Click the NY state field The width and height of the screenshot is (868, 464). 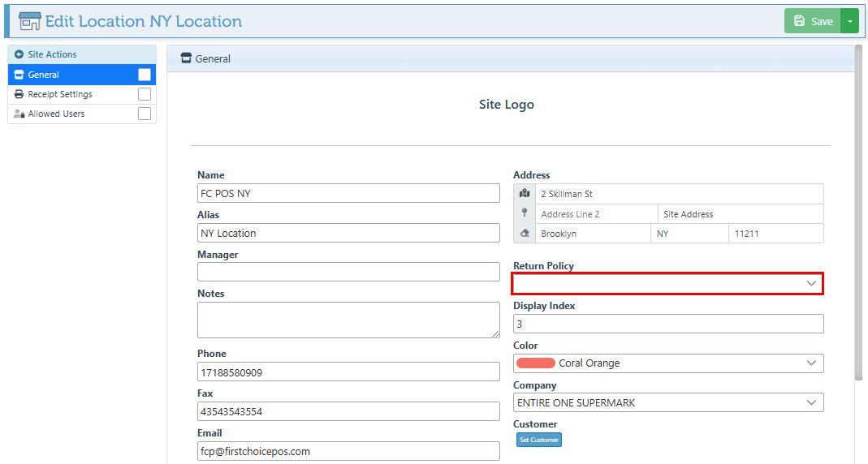pyautogui.click(x=689, y=233)
